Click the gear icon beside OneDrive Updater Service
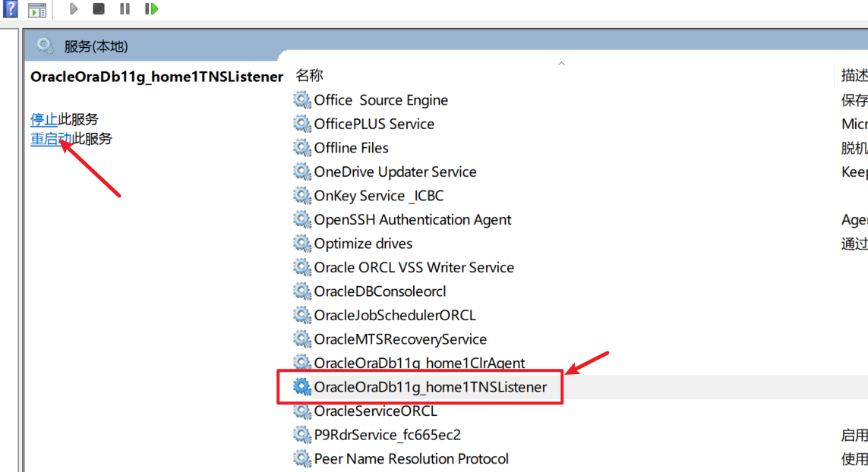Screen dimensions: 868x472 301,171
